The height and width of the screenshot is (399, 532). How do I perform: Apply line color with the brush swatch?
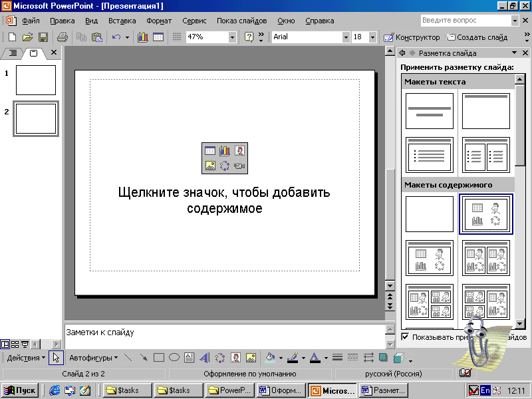(293, 358)
